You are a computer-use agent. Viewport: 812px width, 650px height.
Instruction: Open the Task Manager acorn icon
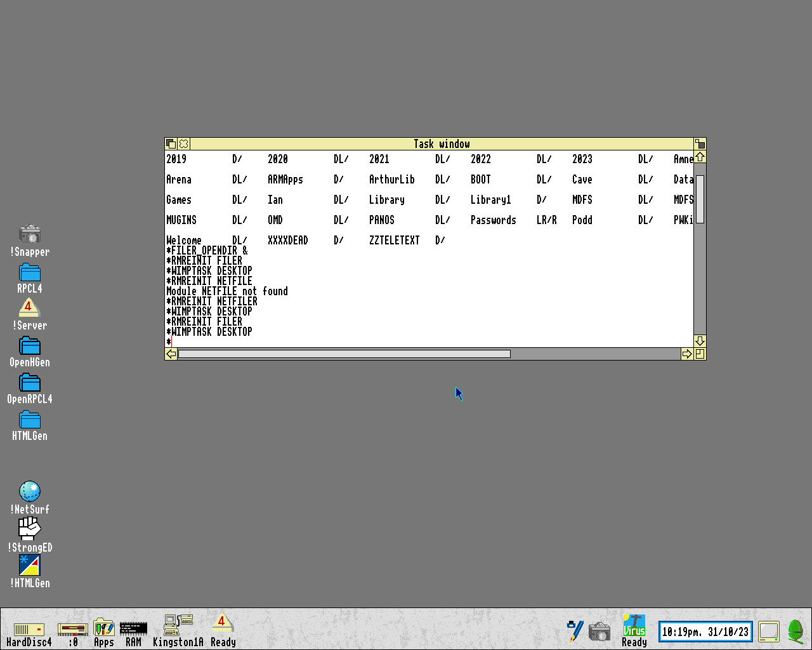(x=795, y=631)
